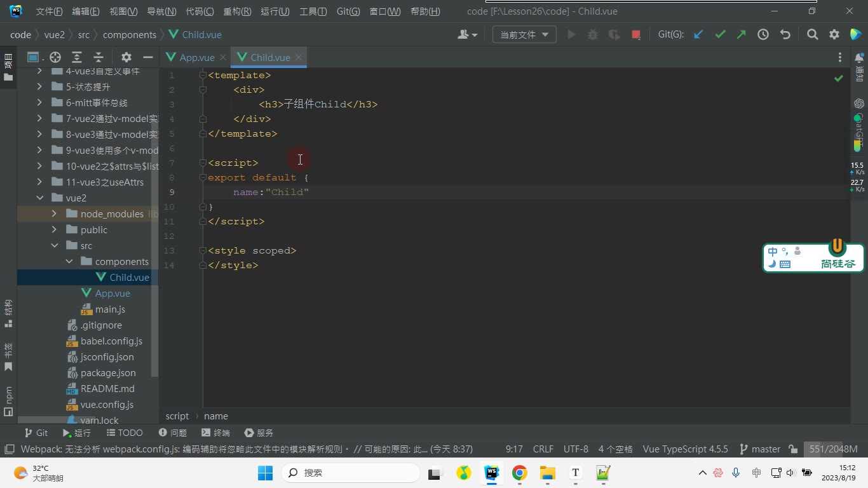The width and height of the screenshot is (868, 488).
Task: Select main.js in project tree
Action: pyautogui.click(x=110, y=309)
